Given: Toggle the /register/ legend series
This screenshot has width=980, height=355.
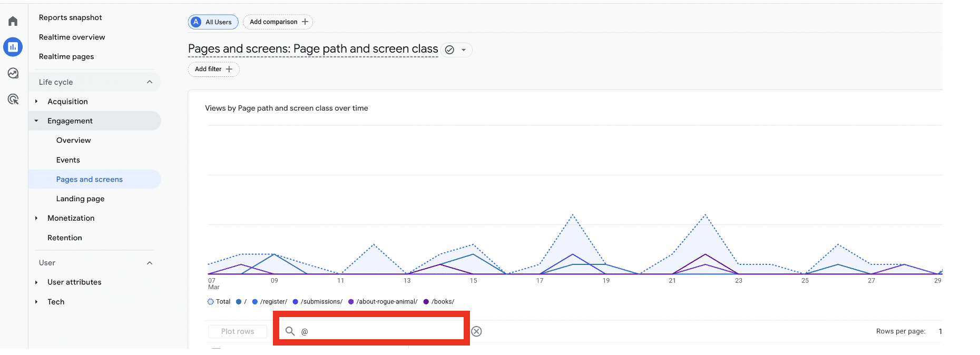Looking at the screenshot, I should coord(270,302).
